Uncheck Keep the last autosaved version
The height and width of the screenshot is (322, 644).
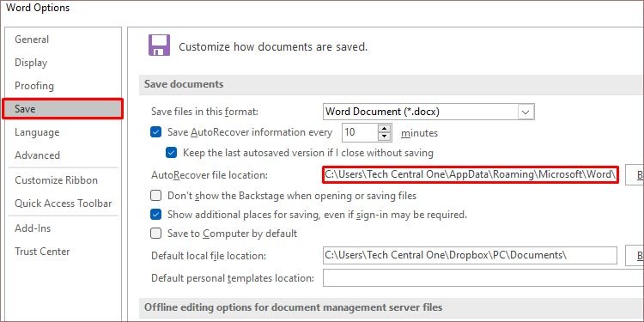171,153
